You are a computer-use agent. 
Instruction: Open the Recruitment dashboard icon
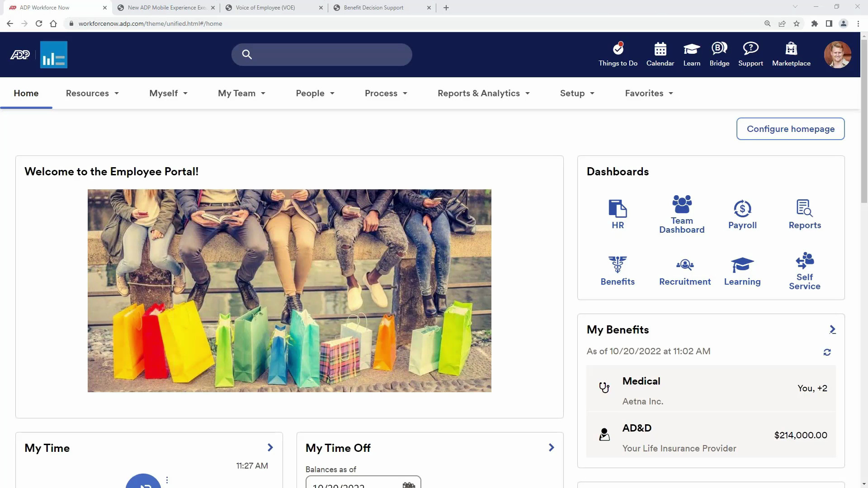(x=684, y=270)
